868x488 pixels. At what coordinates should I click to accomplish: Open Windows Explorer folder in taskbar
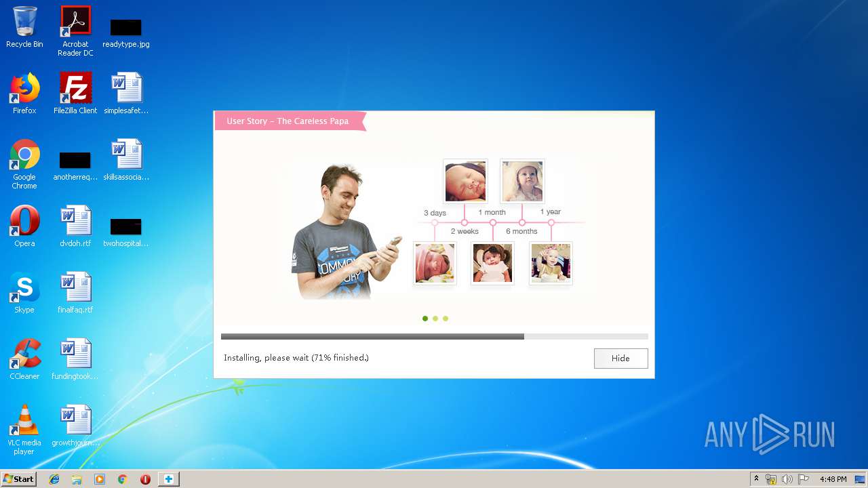77,479
